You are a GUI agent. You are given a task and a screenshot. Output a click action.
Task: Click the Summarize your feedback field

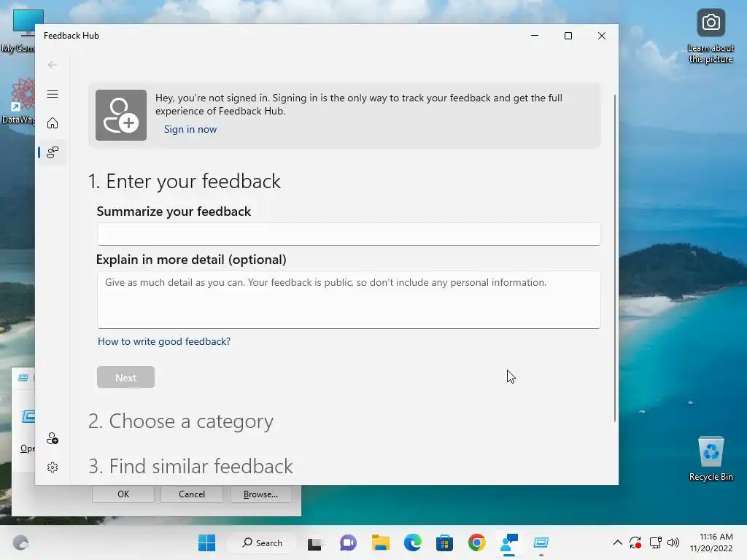[349, 234]
